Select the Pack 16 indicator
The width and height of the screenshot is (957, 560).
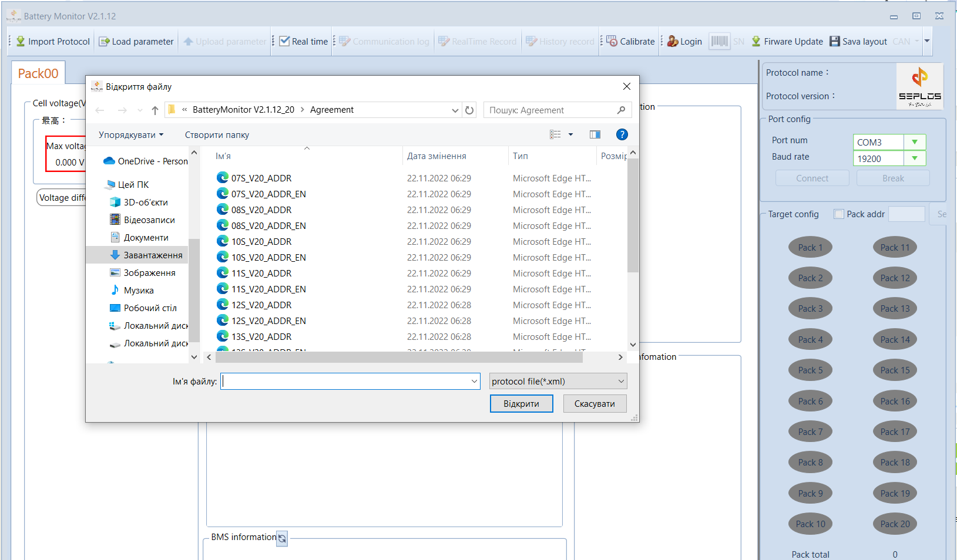895,402
